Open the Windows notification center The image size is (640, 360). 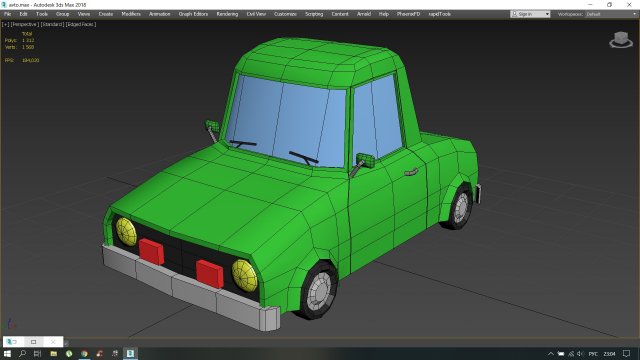(627, 354)
